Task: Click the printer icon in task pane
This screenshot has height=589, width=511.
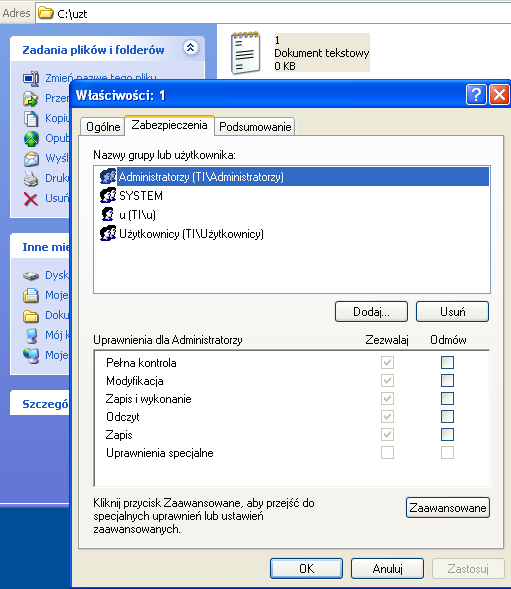Action: 31,178
